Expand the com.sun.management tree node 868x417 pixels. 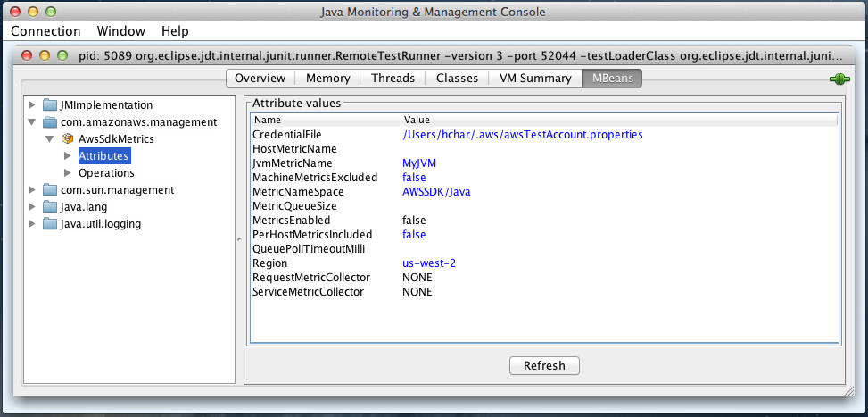point(31,190)
